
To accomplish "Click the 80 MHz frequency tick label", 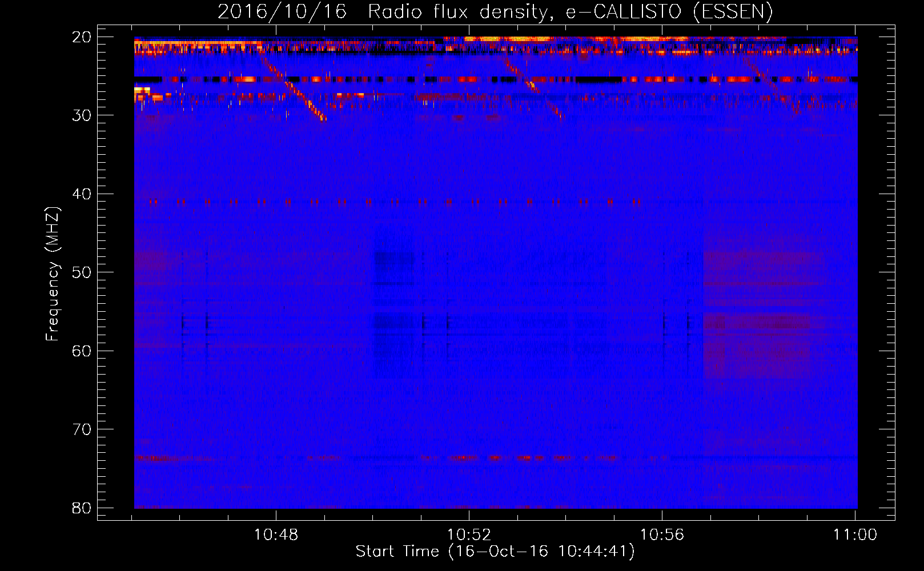I will (82, 508).
